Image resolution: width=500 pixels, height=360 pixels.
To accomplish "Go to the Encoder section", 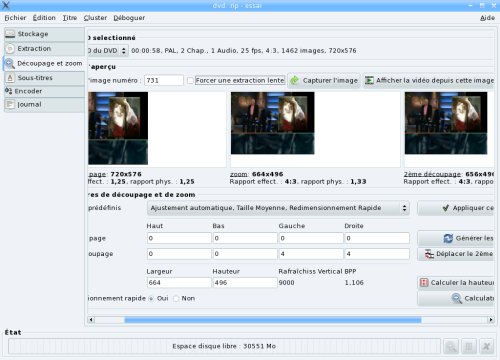I will click(x=44, y=91).
